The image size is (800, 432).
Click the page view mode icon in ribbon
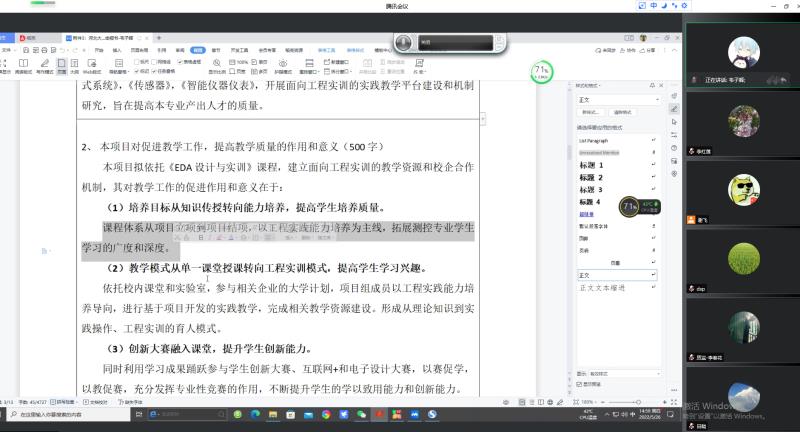61,65
